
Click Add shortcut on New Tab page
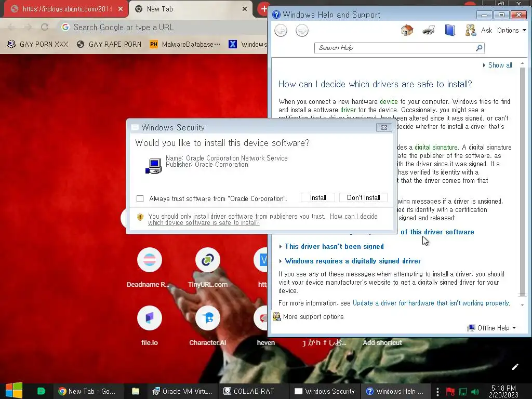click(382, 343)
